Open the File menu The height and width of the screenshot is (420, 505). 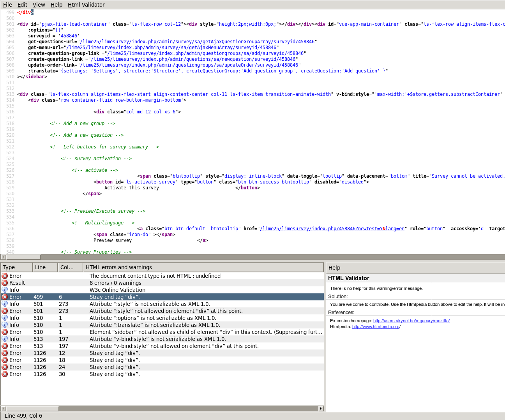(7, 5)
